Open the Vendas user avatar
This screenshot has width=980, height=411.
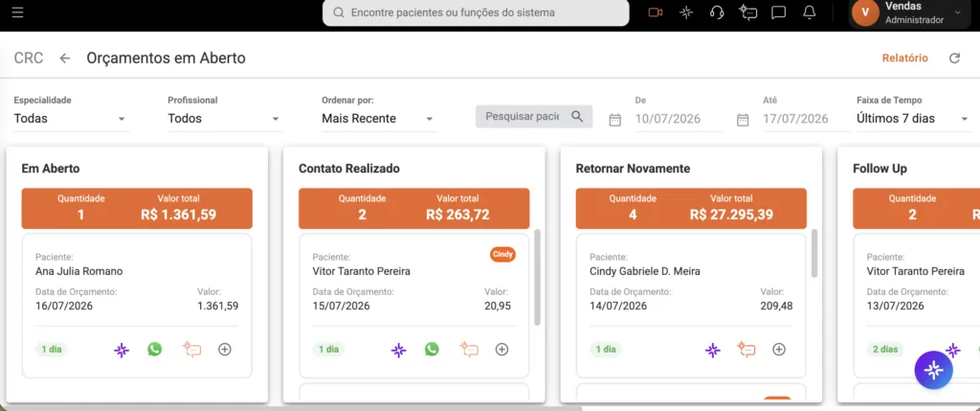tap(865, 12)
